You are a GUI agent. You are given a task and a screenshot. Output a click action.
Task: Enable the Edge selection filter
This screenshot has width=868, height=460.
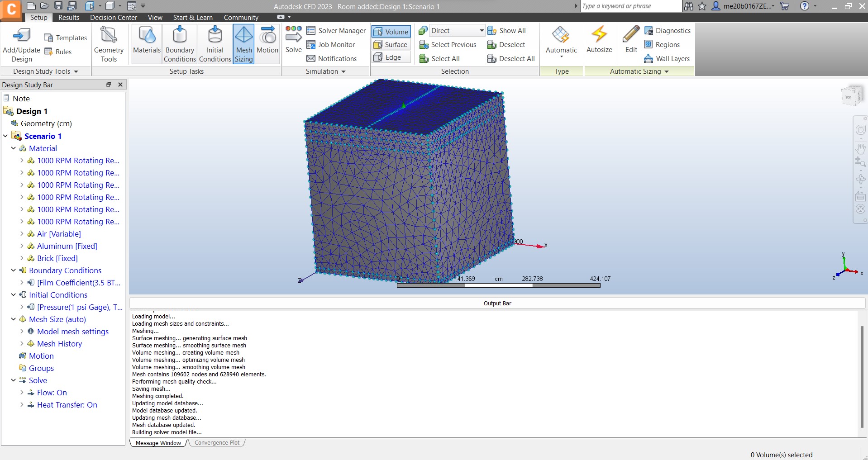[391, 57]
